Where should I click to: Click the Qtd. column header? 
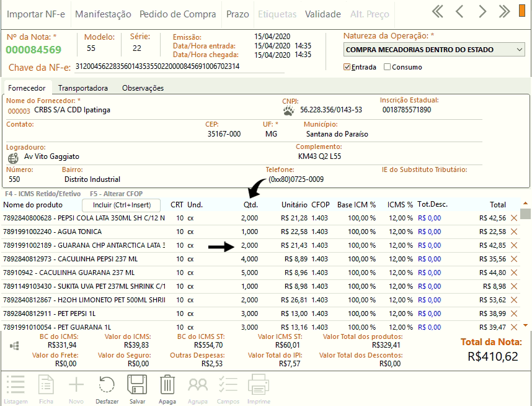pyautogui.click(x=250, y=205)
